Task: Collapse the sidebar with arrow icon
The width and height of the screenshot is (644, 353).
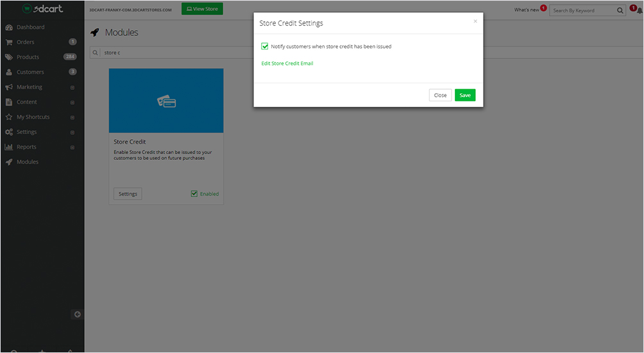Action: [77, 314]
